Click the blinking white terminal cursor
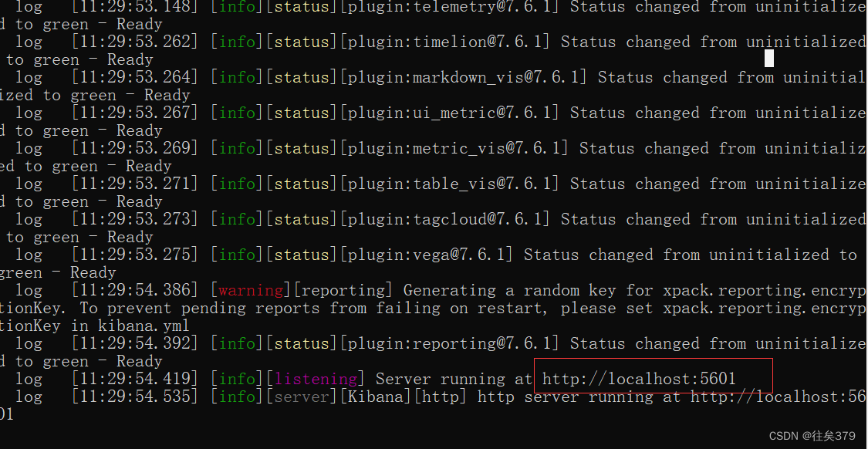The width and height of the screenshot is (868, 449). (x=768, y=57)
